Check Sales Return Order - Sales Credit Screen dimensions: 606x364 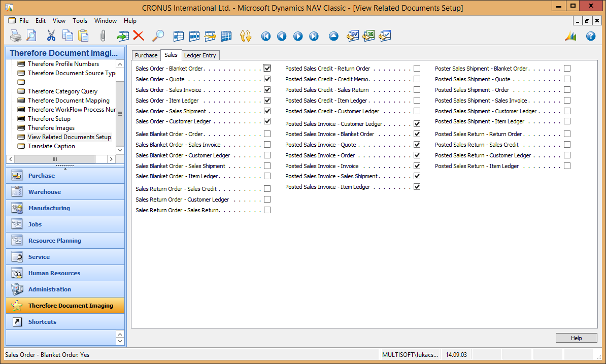267,188
